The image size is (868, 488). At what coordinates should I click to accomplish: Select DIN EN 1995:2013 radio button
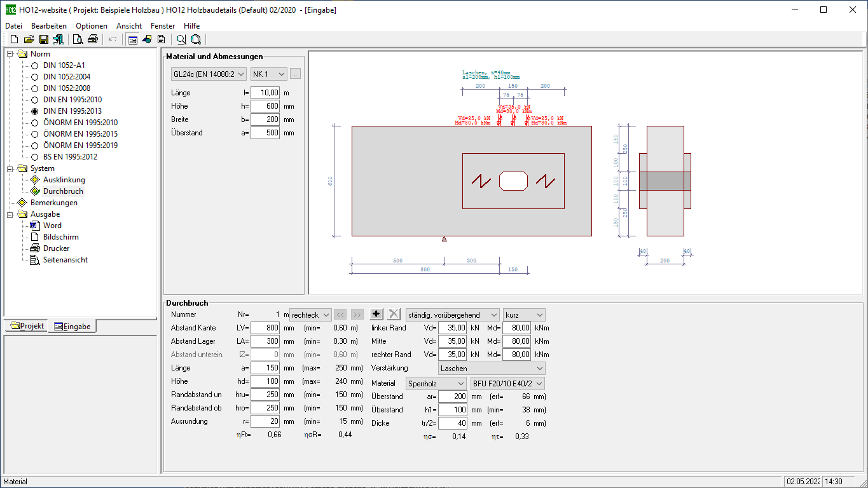pos(34,111)
